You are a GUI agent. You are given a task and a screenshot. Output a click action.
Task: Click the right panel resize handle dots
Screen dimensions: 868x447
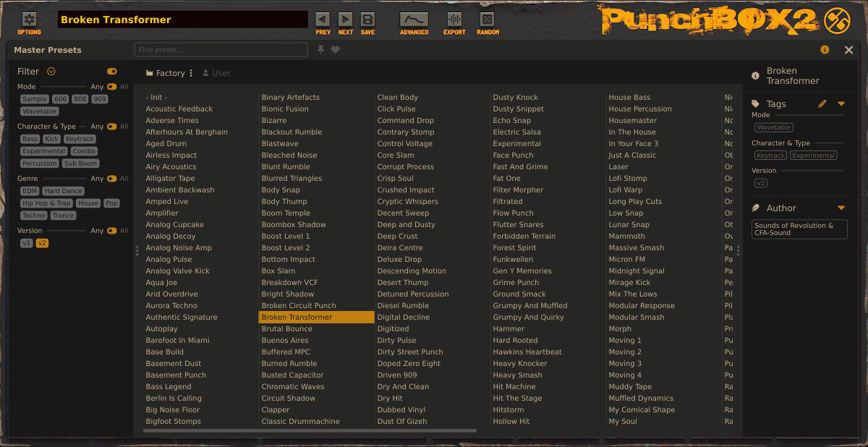(x=738, y=251)
